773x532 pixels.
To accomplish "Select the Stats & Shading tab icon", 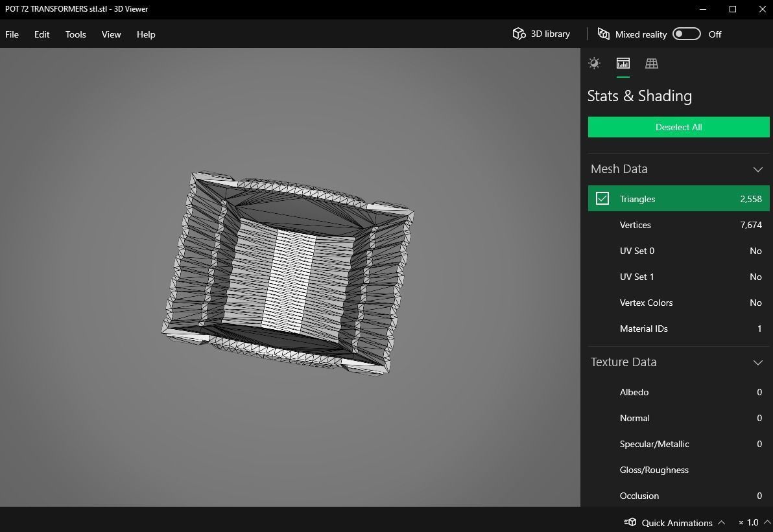I will pyautogui.click(x=623, y=63).
